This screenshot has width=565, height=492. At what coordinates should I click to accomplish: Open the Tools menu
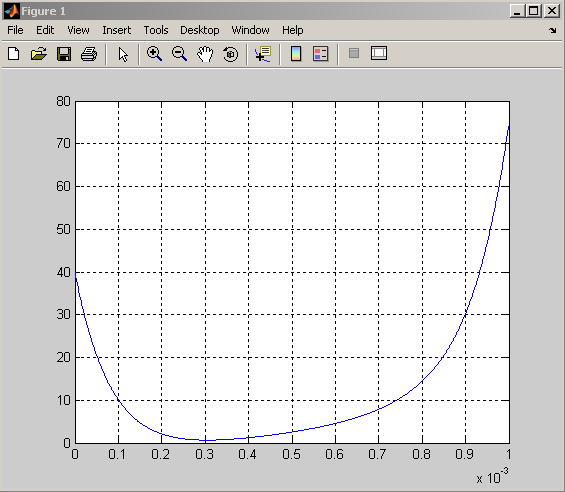pyautogui.click(x=156, y=30)
